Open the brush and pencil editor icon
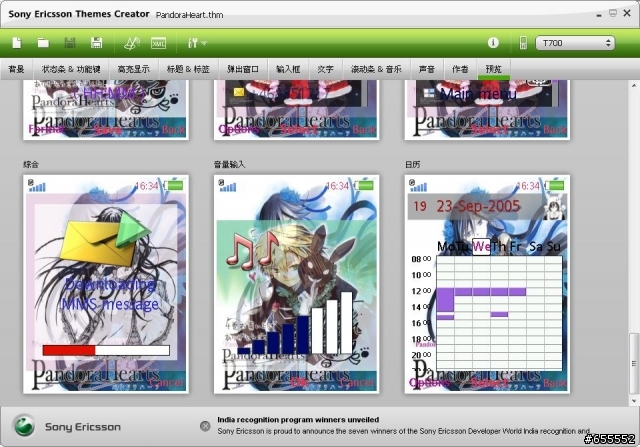 coord(132,43)
